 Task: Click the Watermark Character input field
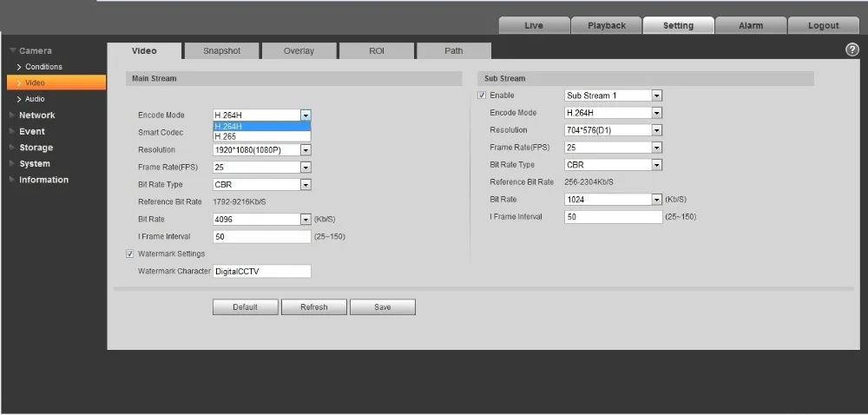point(262,271)
